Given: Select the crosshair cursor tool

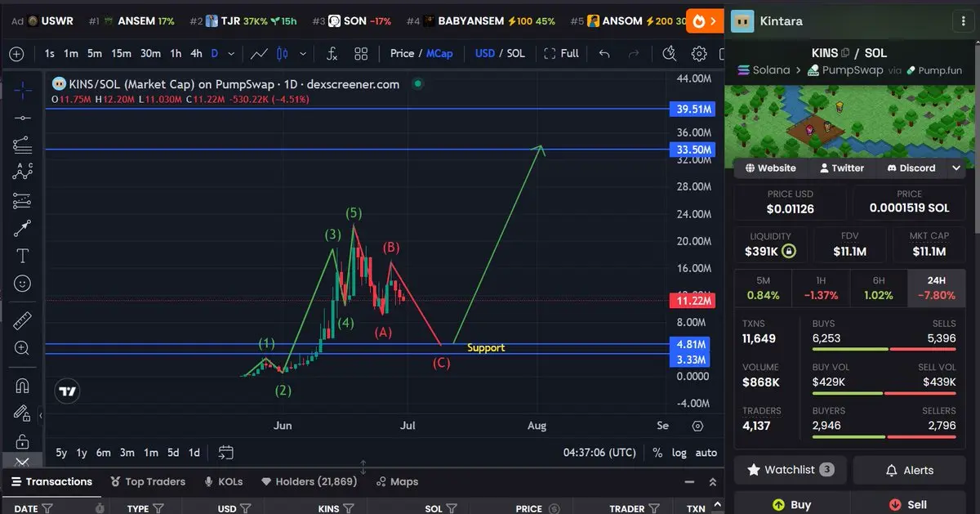Looking at the screenshot, I should click(x=22, y=90).
